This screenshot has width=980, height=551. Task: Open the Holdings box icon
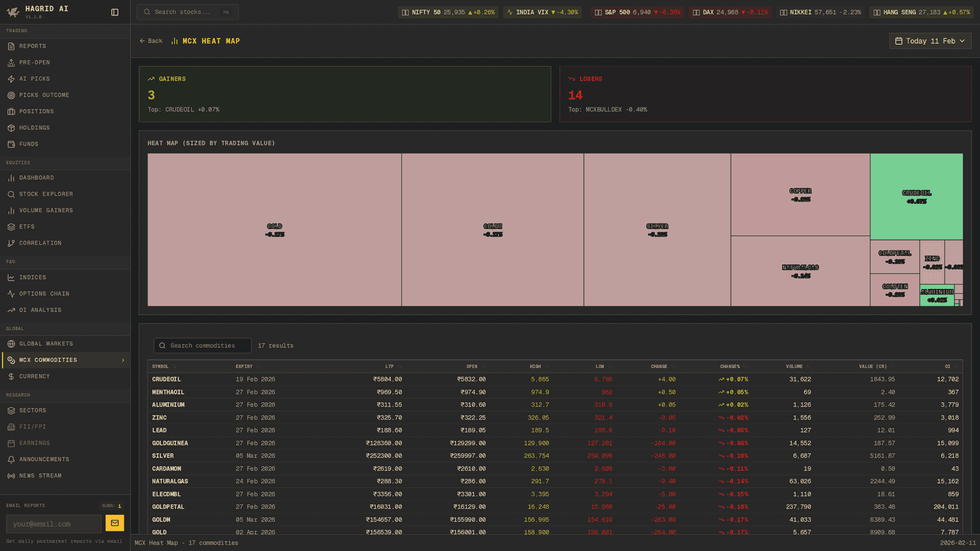[x=11, y=128]
